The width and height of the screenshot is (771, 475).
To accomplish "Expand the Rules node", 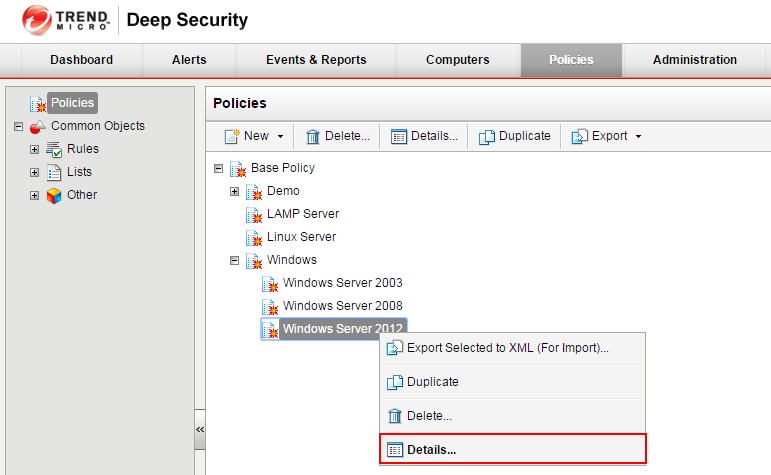I will (34, 149).
